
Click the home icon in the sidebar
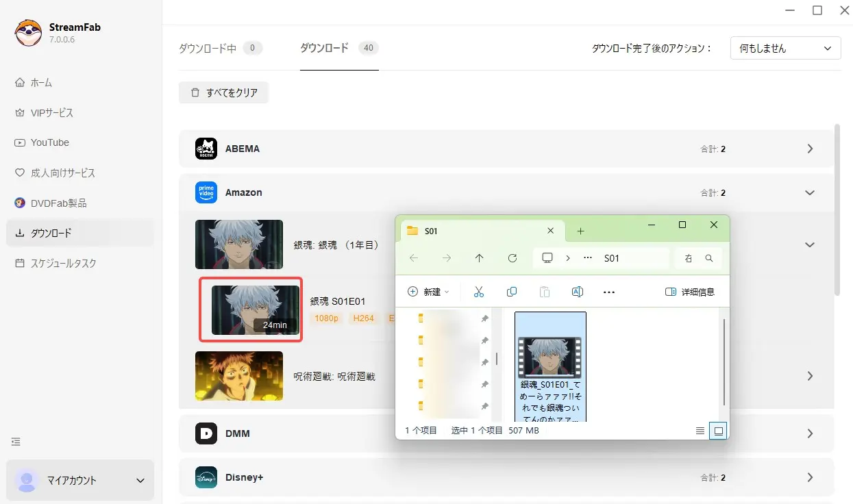pos(19,83)
